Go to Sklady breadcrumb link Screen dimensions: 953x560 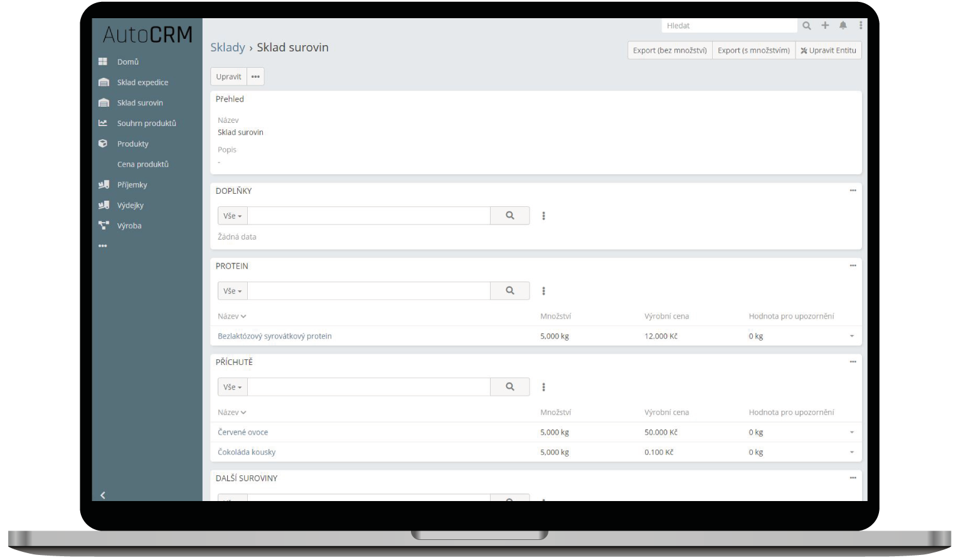point(228,48)
